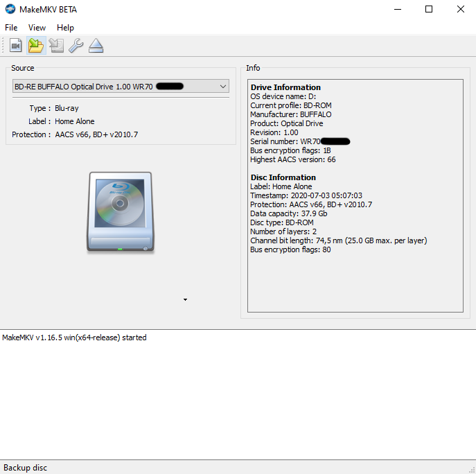
Task: Select 'Channel bit length: 74,5 nm' line
Action: (339, 240)
